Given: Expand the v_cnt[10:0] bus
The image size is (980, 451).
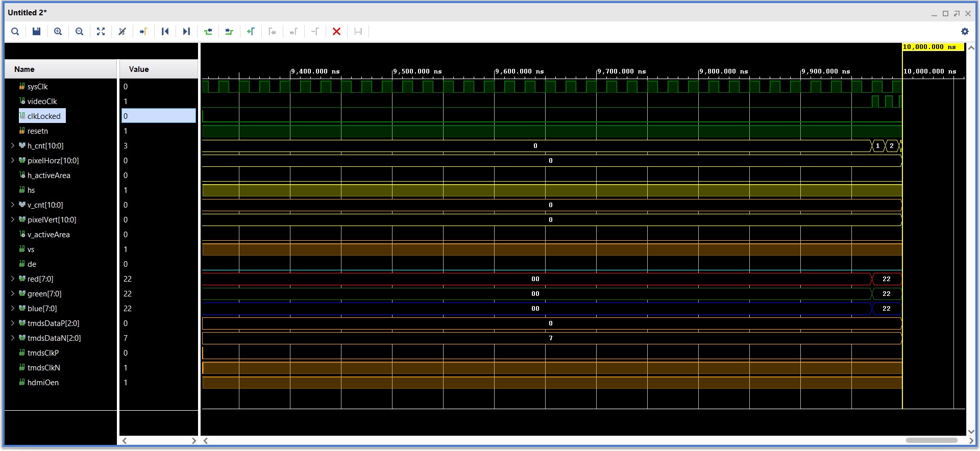Looking at the screenshot, I should pyautogui.click(x=13, y=205).
